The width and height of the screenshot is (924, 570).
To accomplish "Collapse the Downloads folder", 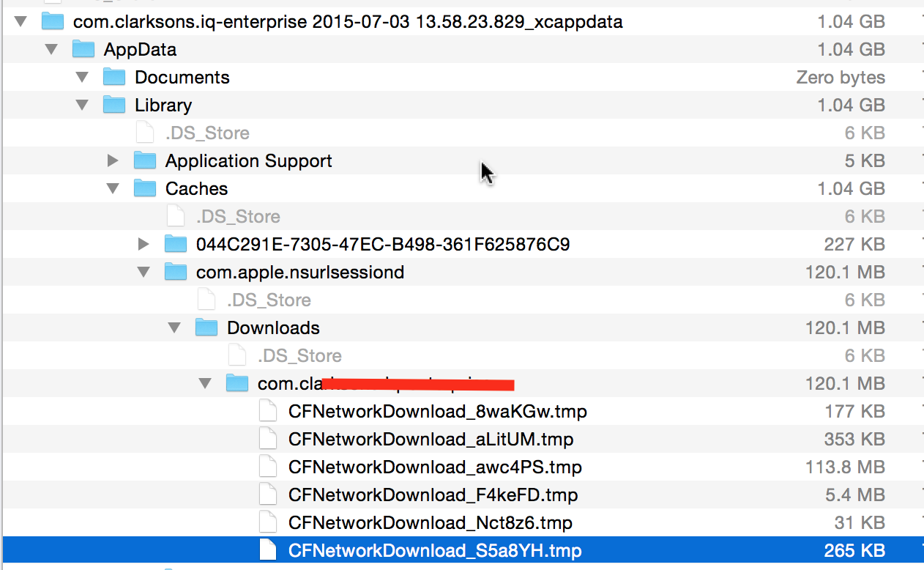I will point(174,327).
